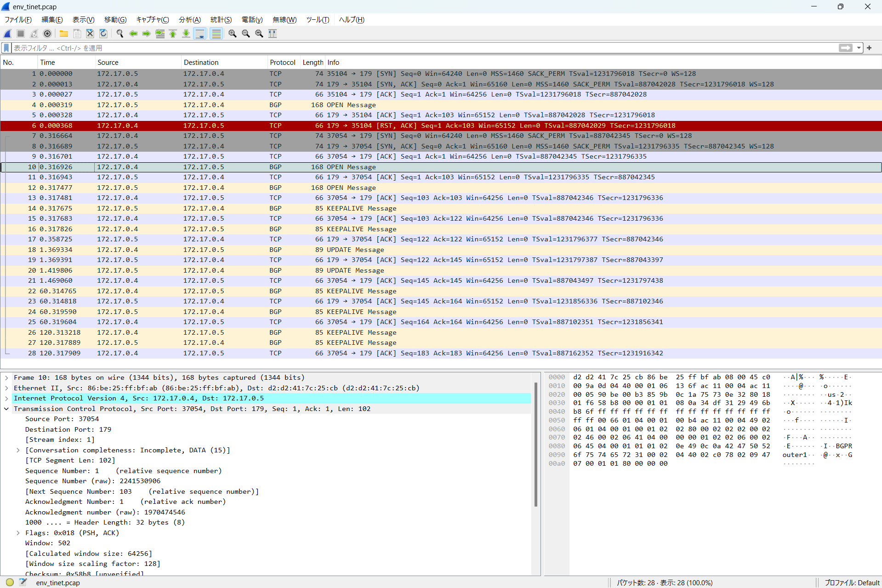Select packet 22 KEEPALIVE Message row
The image size is (882, 588).
(x=441, y=291)
